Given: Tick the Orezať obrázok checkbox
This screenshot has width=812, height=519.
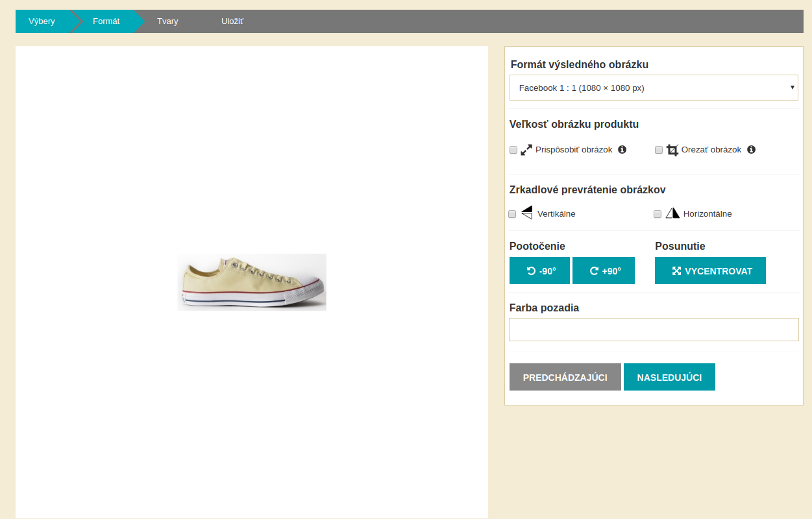Looking at the screenshot, I should click(x=659, y=150).
